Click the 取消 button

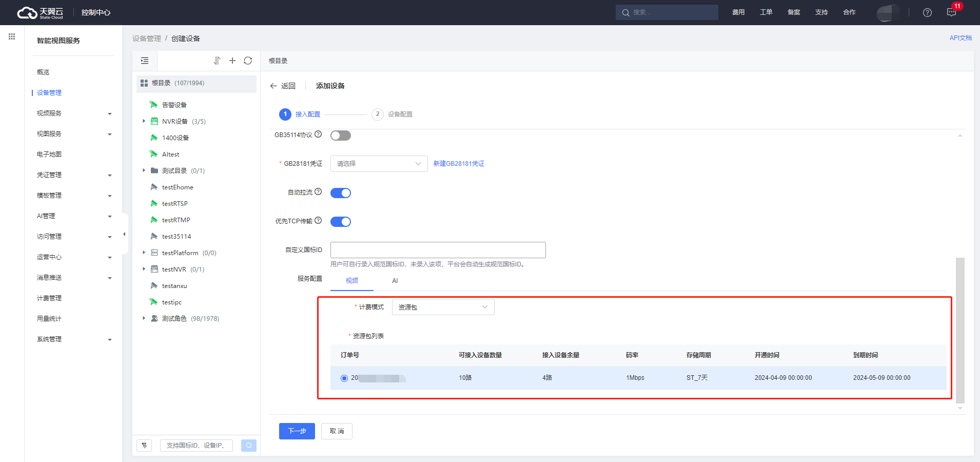click(337, 431)
